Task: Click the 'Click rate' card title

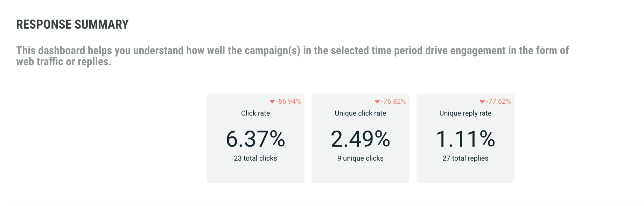Action: coord(255,113)
